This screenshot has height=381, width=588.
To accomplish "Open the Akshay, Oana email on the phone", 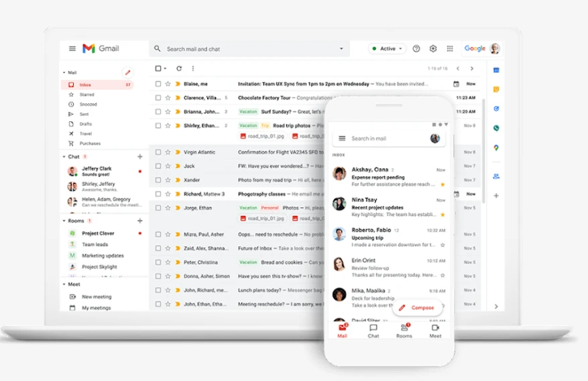I will 389,176.
